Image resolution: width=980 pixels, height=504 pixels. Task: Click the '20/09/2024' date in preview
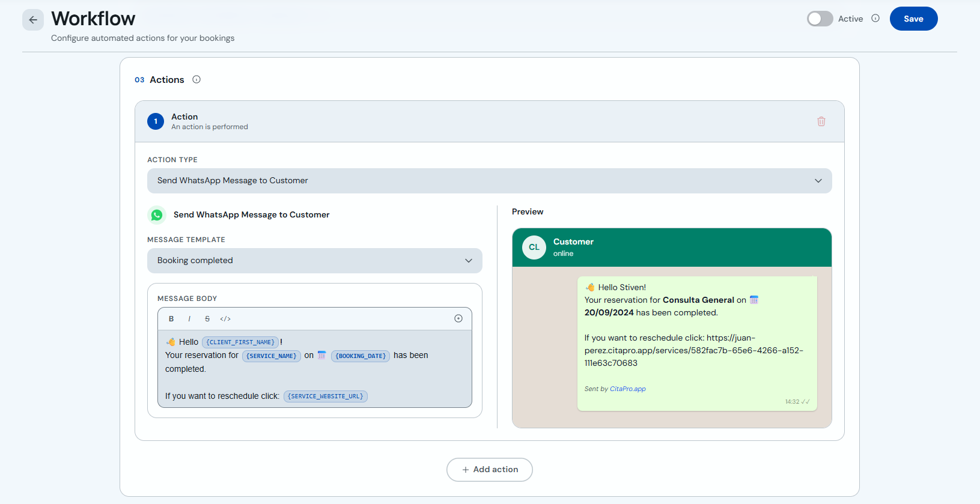(x=609, y=312)
